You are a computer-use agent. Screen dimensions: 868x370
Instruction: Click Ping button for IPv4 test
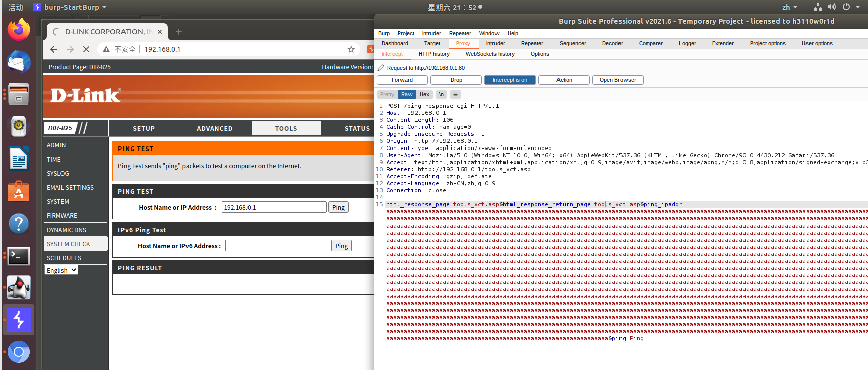pyautogui.click(x=338, y=207)
